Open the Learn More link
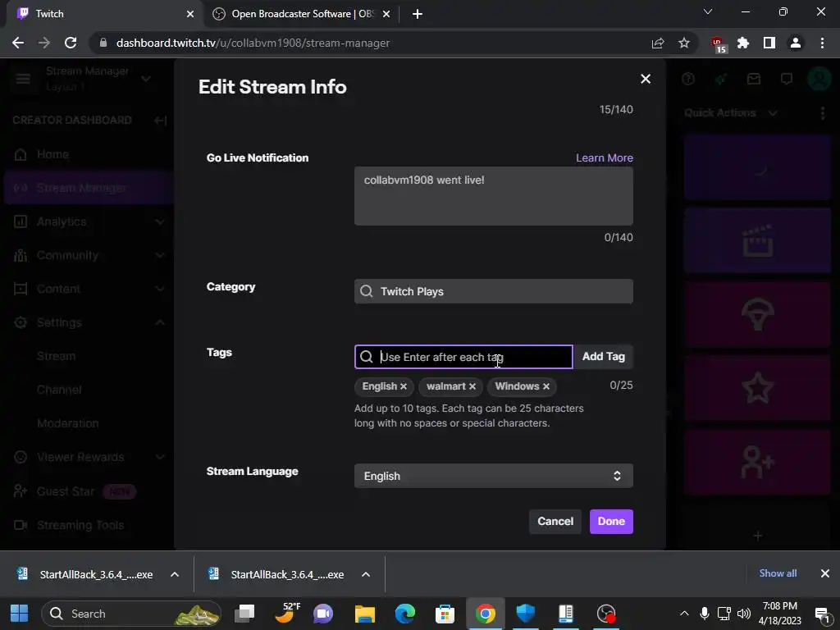This screenshot has width=840, height=630. click(605, 158)
